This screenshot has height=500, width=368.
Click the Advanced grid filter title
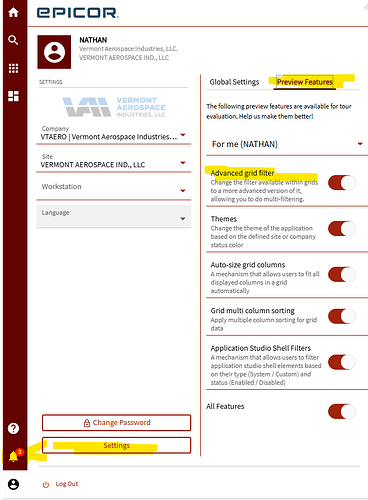point(242,173)
